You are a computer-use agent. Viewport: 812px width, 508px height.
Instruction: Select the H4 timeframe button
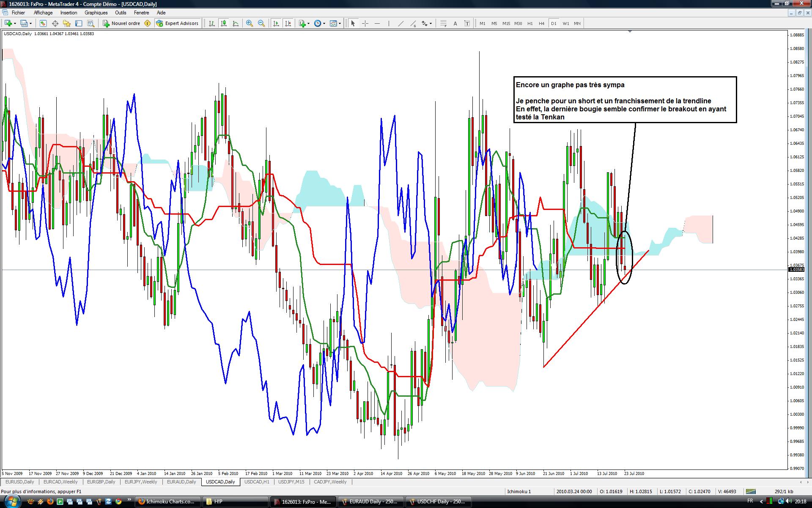[x=541, y=23]
